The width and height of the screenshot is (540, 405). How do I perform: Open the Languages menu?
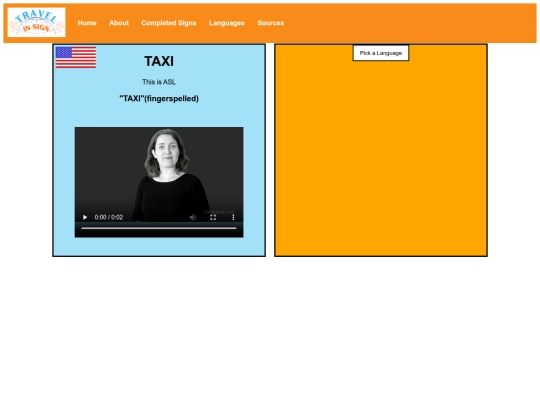227,23
